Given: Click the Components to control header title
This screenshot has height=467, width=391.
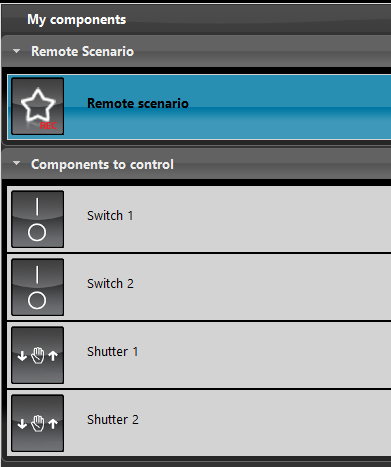Looking at the screenshot, I should pyautogui.click(x=102, y=164).
